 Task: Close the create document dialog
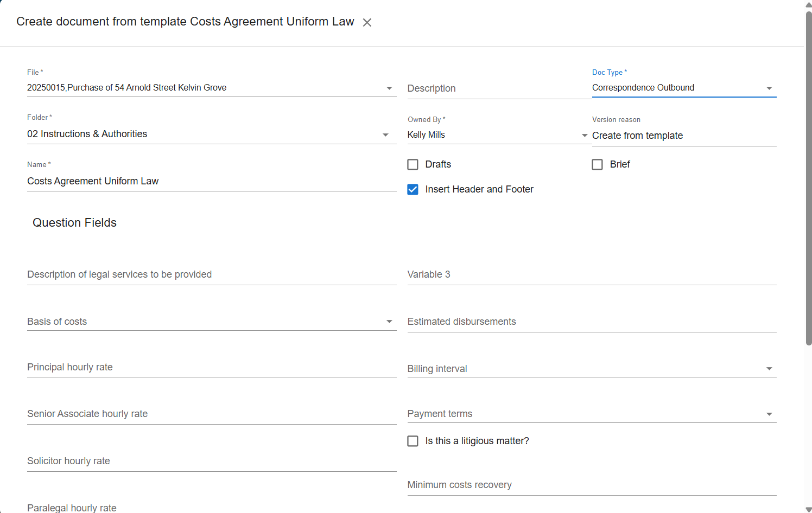click(367, 22)
